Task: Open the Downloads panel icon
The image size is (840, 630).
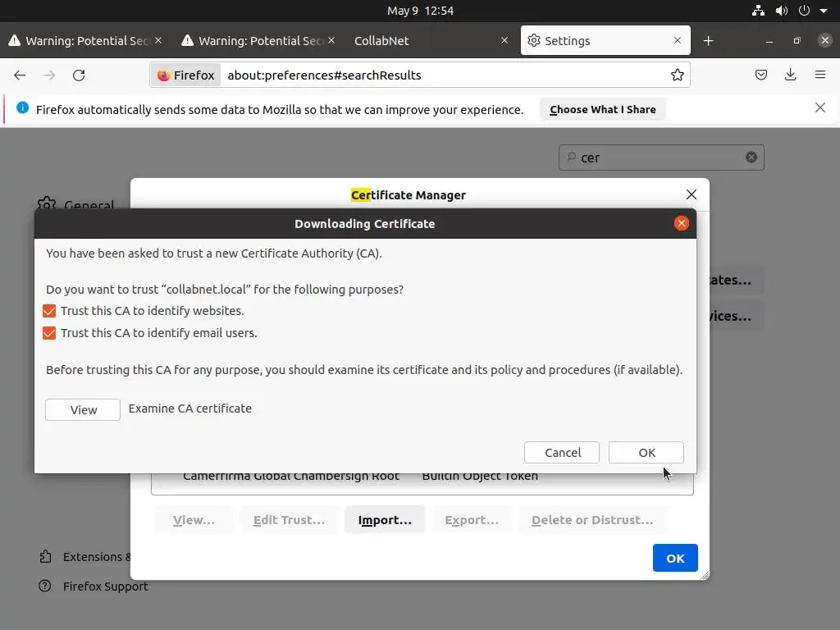Action: point(790,75)
